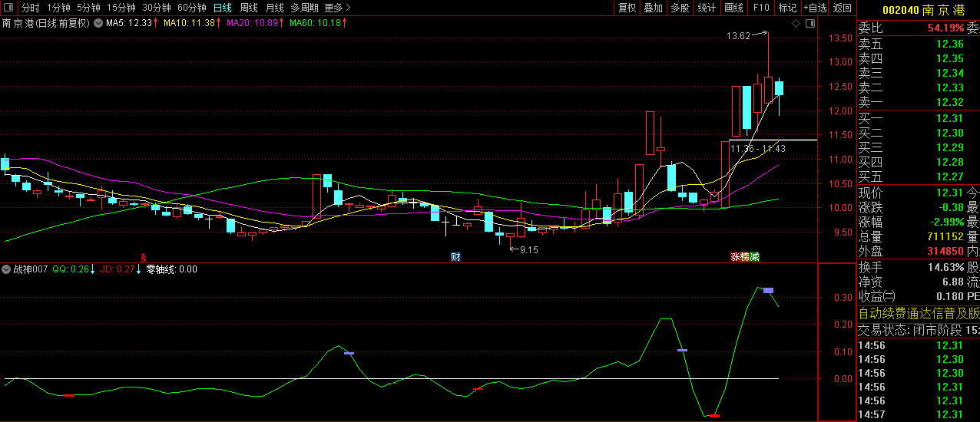The image size is (980, 422).
Task: Click the red signal marker at the indicator trough
Action: (x=714, y=415)
